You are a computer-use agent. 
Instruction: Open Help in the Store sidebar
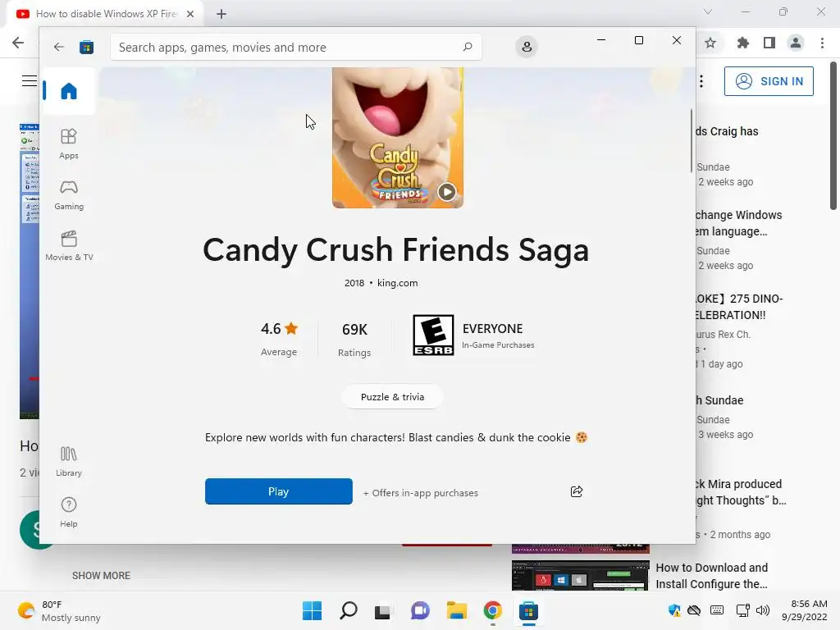(x=69, y=512)
